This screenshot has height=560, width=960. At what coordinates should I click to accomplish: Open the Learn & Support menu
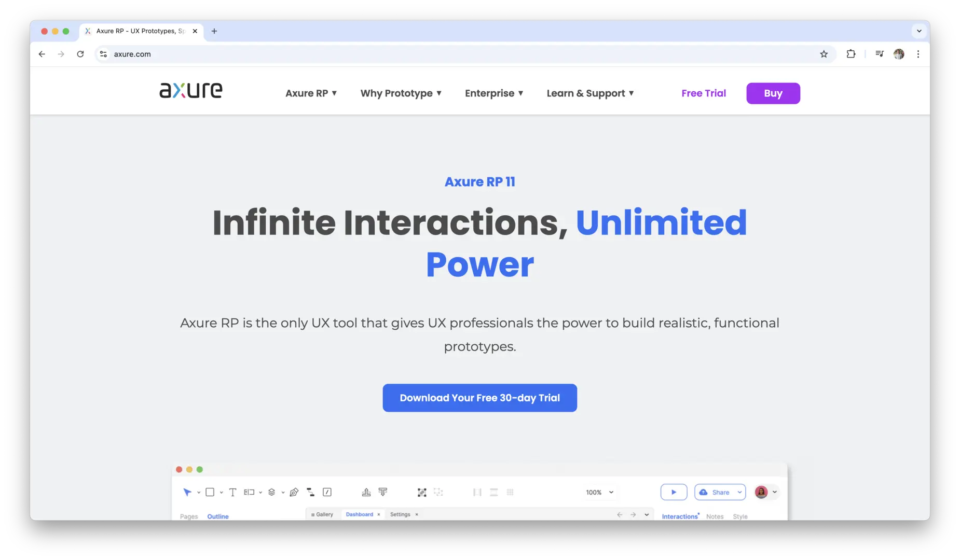[590, 93]
